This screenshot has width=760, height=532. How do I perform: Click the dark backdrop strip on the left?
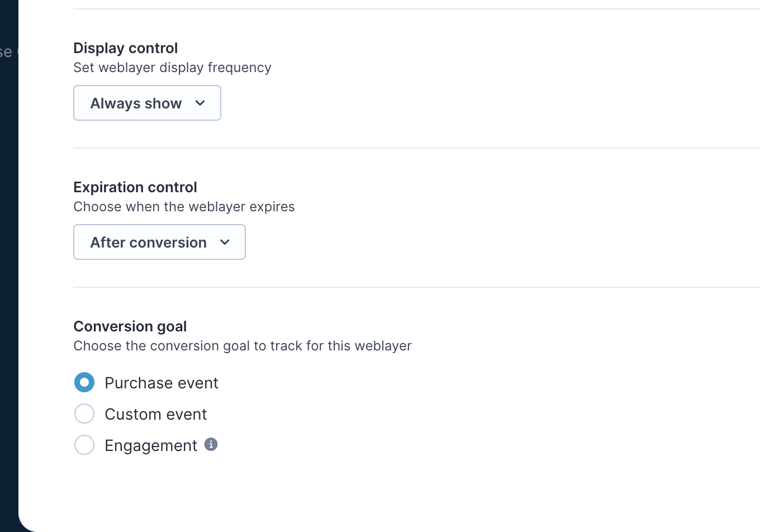[8, 279]
